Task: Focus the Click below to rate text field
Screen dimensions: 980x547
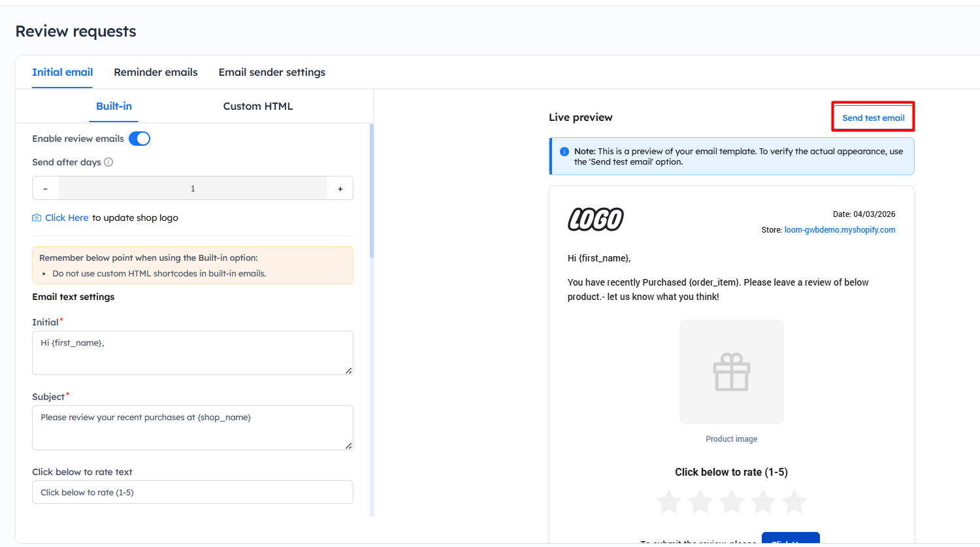Action: [192, 492]
